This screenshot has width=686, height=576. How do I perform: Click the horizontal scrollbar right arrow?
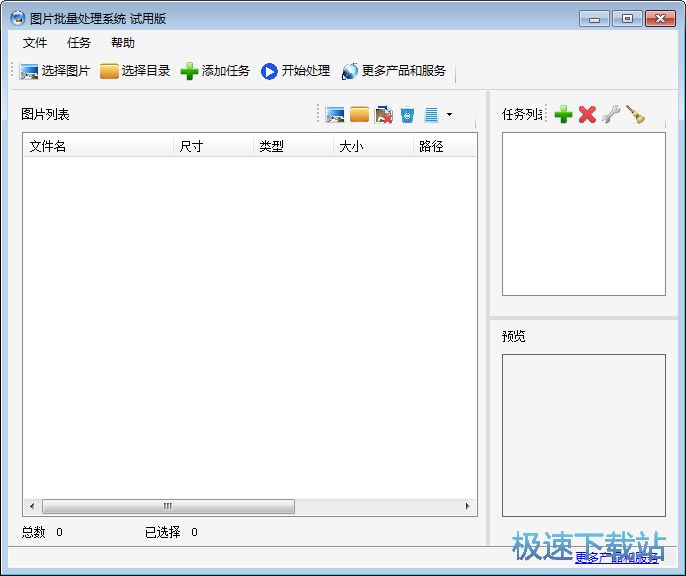tap(467, 507)
